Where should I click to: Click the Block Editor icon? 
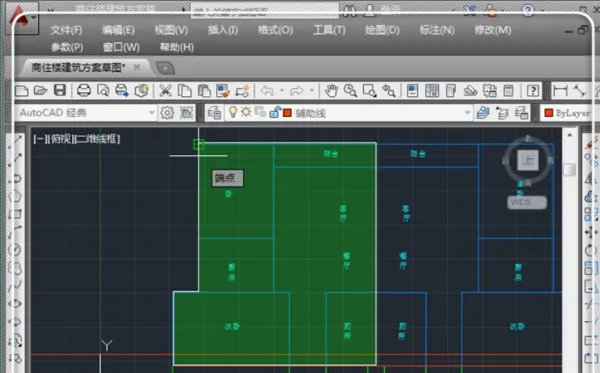click(243, 91)
